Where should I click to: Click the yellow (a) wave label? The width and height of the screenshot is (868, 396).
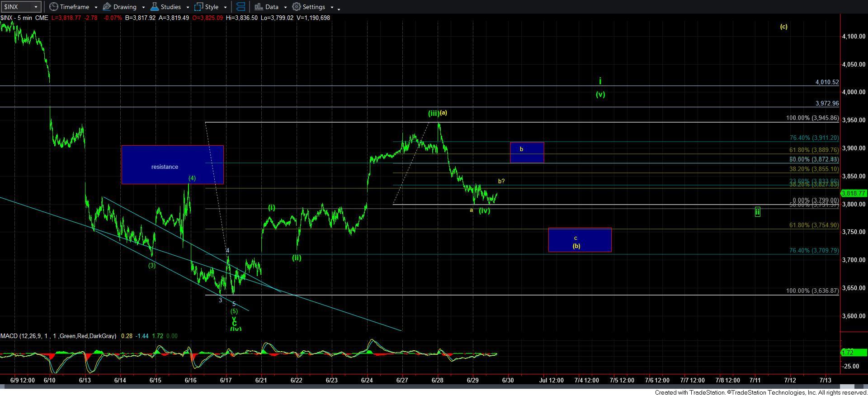coord(443,113)
